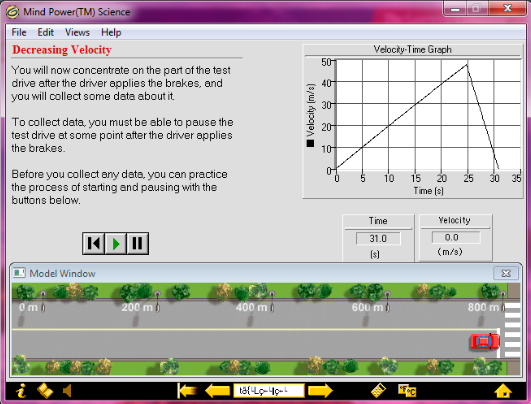This screenshot has height=404, width=531.
Task: Click the rewind-to-start playback button
Action: pos(93,243)
